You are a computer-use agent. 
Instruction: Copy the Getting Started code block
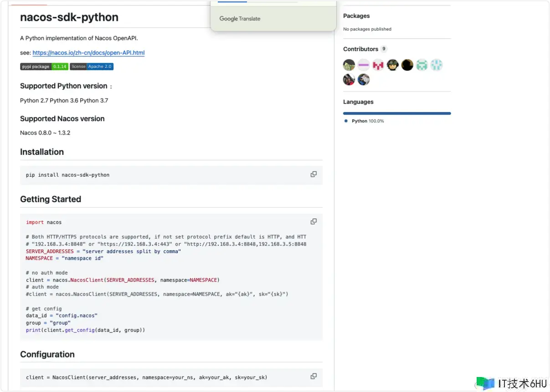coord(314,222)
